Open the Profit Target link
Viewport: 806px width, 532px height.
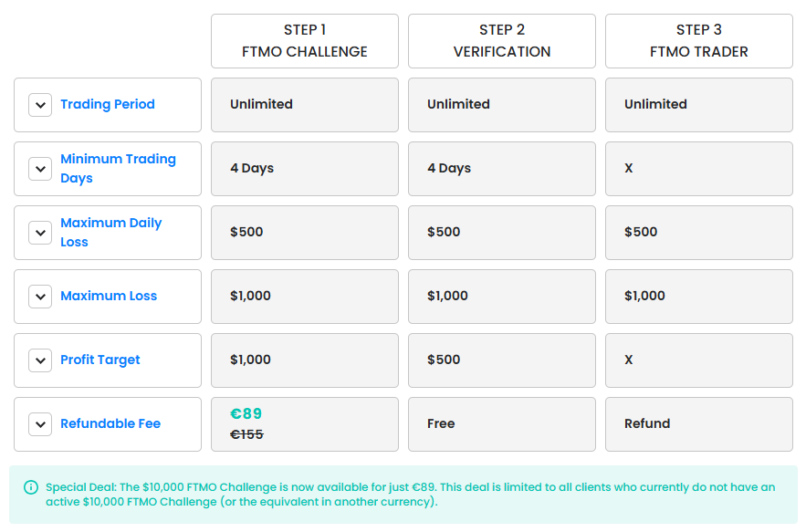(x=100, y=360)
